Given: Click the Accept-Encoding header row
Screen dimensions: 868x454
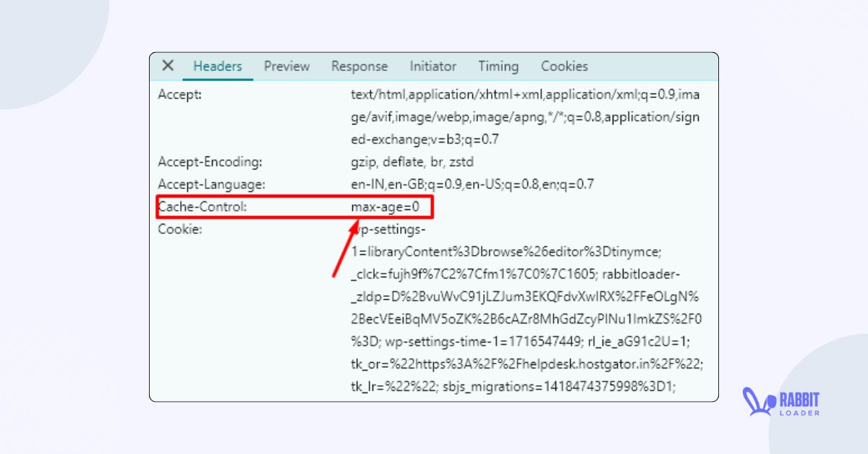Looking at the screenshot, I should (210, 161).
